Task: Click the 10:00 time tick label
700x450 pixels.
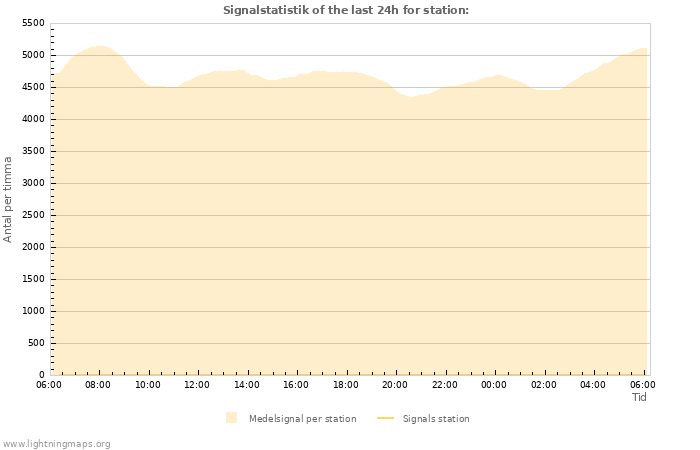Action: click(x=148, y=384)
